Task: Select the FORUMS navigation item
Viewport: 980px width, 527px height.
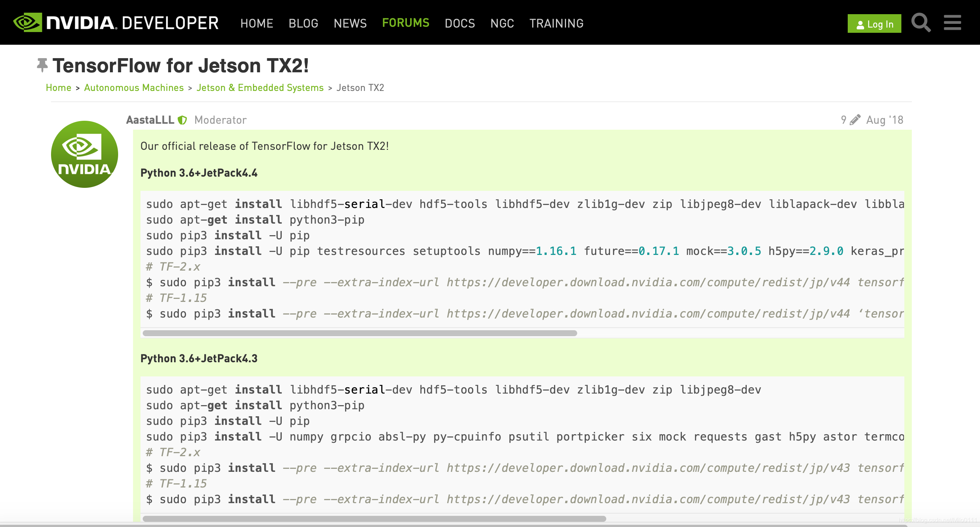Action: pos(405,23)
